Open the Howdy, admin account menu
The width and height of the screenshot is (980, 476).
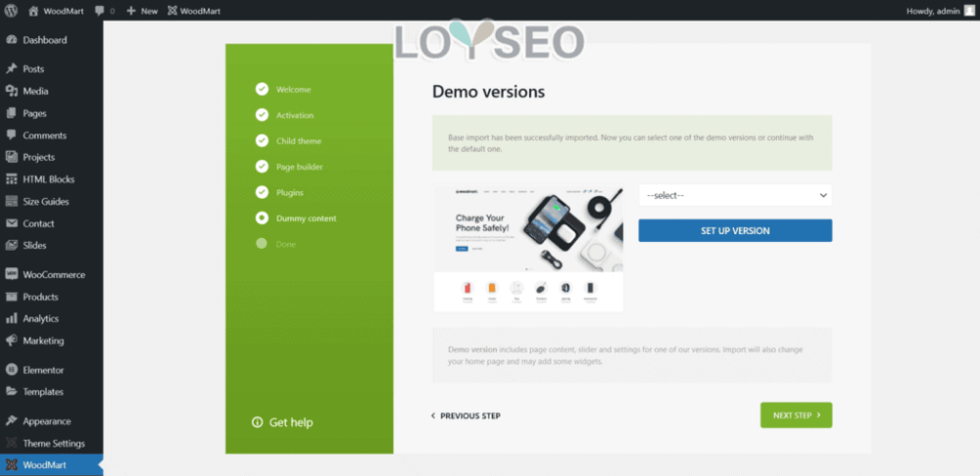[940, 11]
